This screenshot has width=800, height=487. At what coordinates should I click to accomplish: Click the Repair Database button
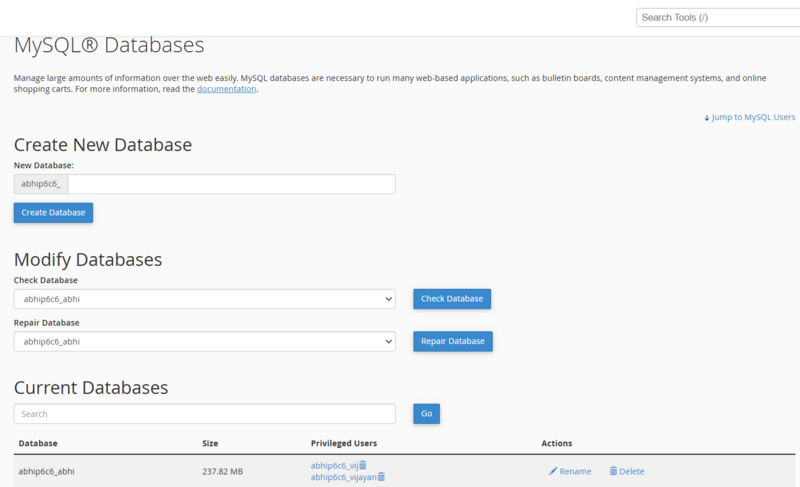click(453, 341)
